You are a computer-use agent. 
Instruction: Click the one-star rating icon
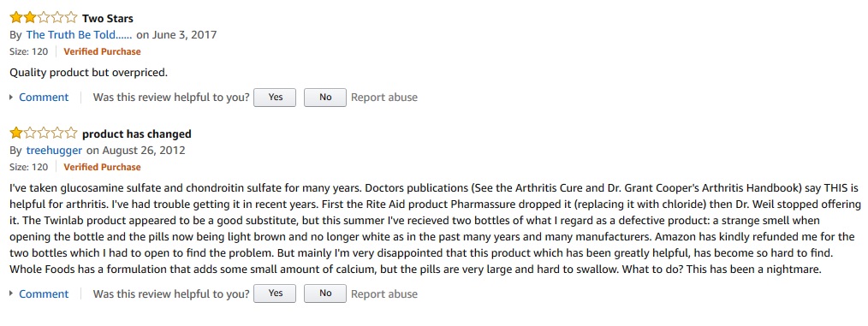(43, 133)
